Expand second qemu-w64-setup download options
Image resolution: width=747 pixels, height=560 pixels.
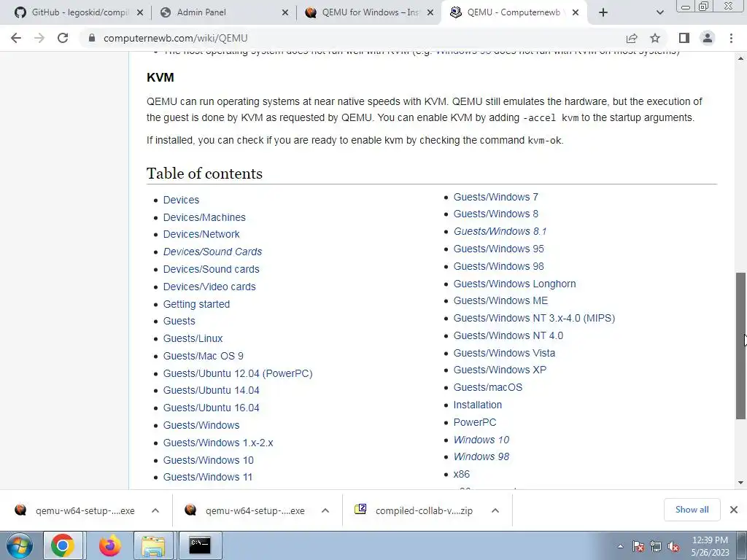click(x=325, y=510)
